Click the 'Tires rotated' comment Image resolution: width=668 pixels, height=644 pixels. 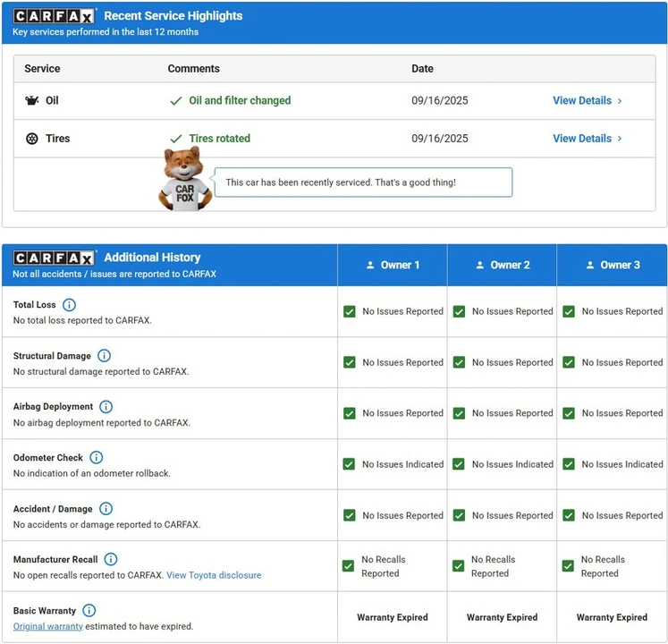pos(219,139)
